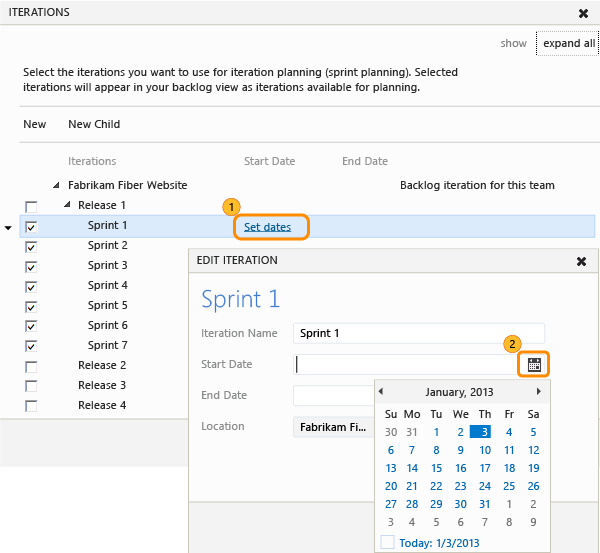Pick January 3 in the calendar
Viewport: 600px width, 553px height.
tap(481, 432)
